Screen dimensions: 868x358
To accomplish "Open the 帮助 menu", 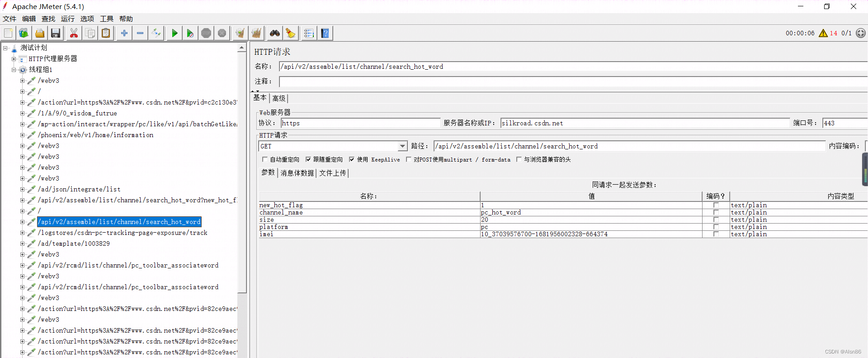I will [x=126, y=19].
